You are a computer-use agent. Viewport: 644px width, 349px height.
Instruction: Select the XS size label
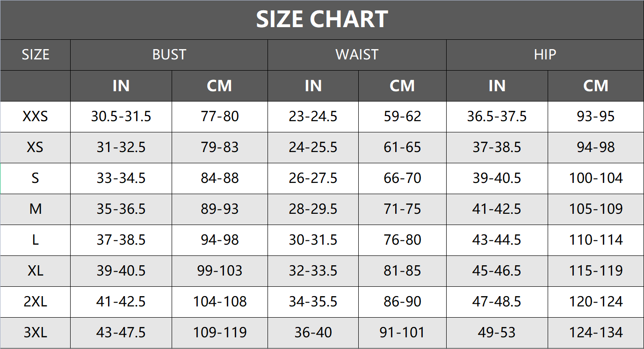35,147
